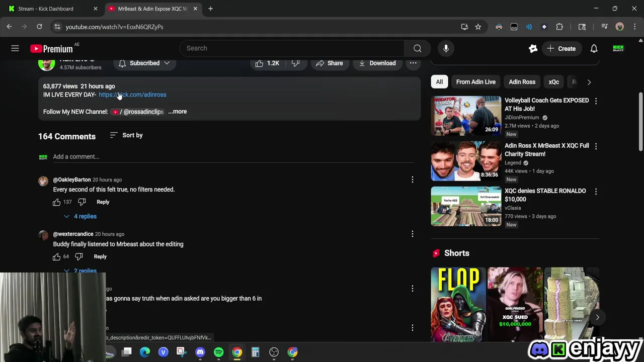The image size is (644, 362).
Task: Go to the YouTube Premium home logo
Action: pyautogui.click(x=51, y=49)
